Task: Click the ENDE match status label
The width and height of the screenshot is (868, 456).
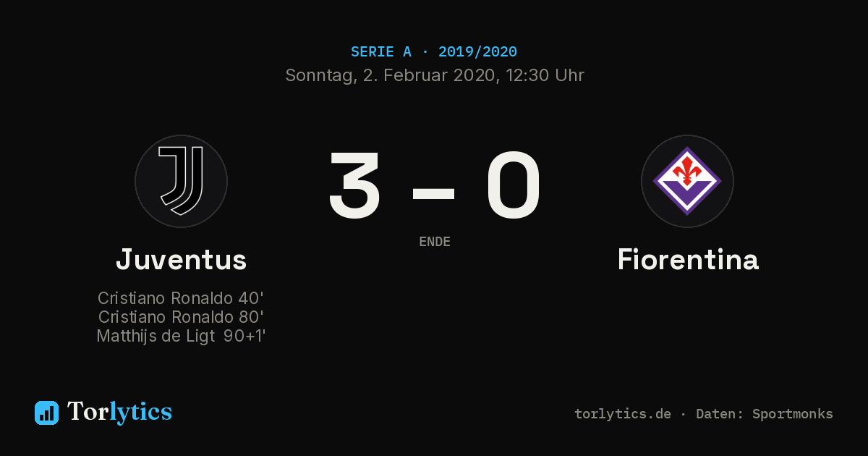Action: click(435, 242)
